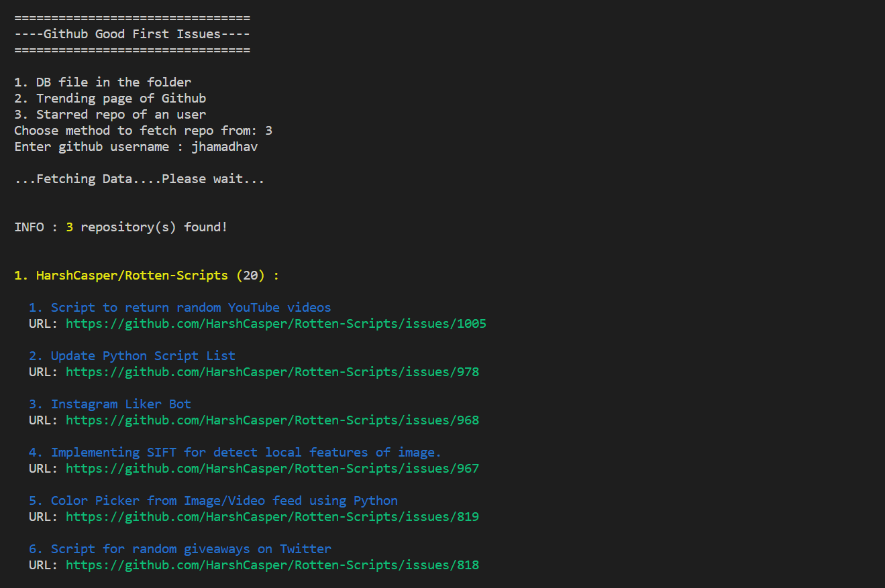Click the 'HarshCasper/Rotten-Scripts (20)' repository heading

coord(147,276)
